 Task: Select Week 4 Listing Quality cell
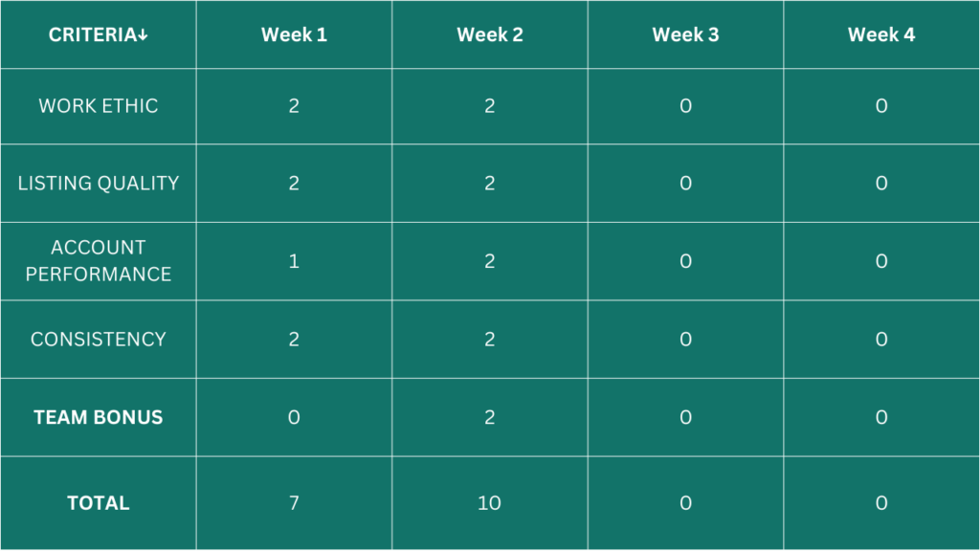881,183
